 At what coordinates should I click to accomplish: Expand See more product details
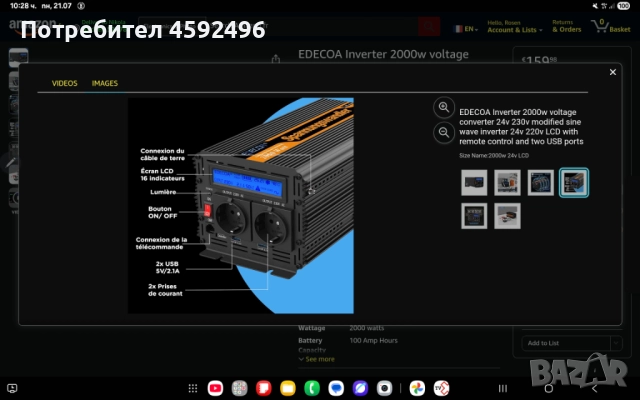click(317, 359)
